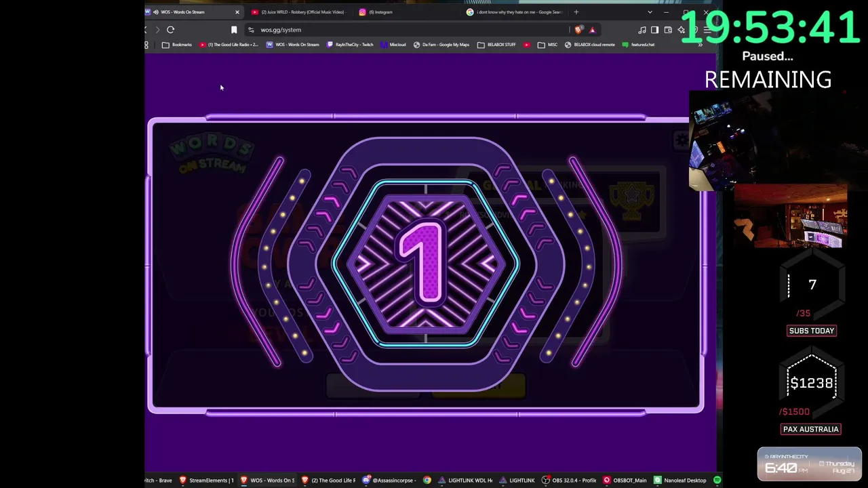Switch to OBS 32.0.4 taskbar window
Viewport: 868px width, 488px height.
568,481
